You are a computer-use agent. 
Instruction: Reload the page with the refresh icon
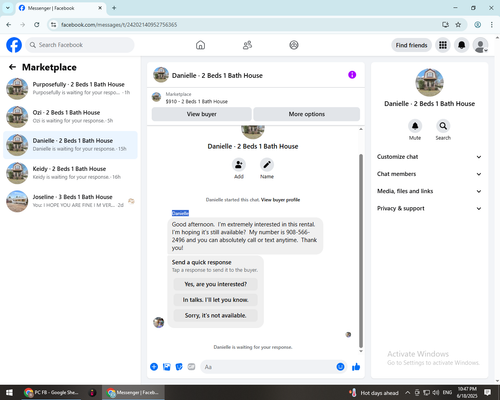tap(37, 25)
